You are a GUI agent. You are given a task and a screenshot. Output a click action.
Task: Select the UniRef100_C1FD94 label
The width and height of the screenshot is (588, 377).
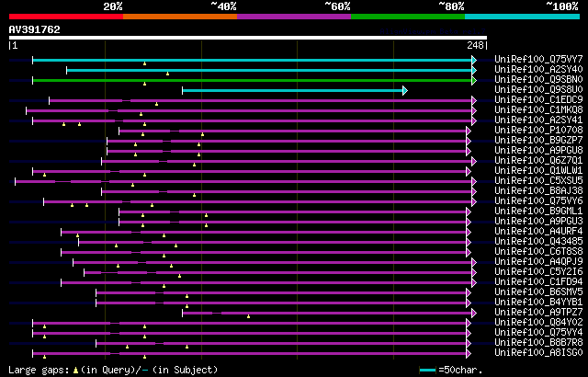tap(538, 282)
